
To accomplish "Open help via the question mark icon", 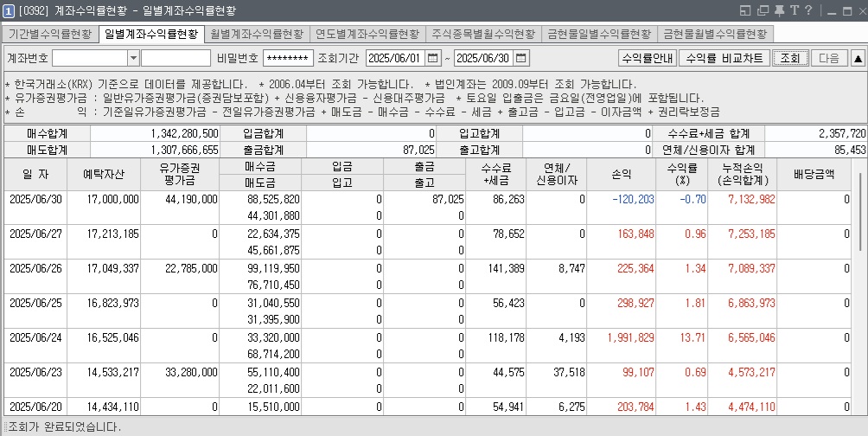I will tap(807, 10).
